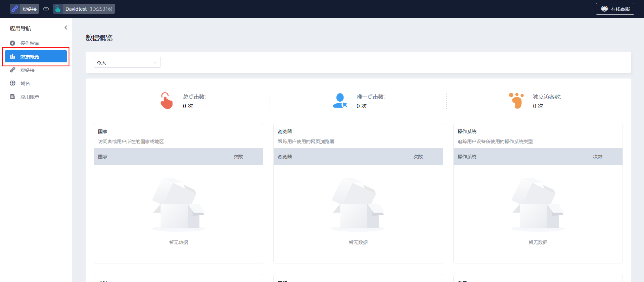
Task: Click 暂无数据 text in the 浏览器 card
Action: tap(358, 242)
